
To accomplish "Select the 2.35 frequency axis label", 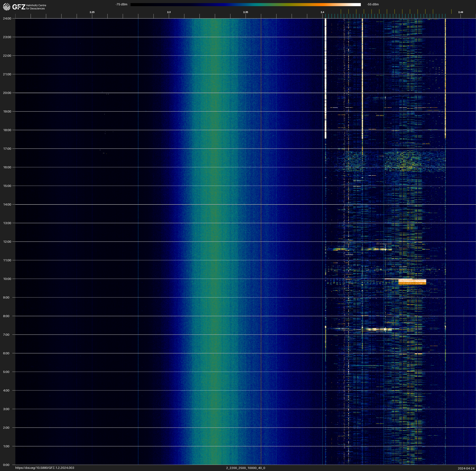I will coord(245,12).
